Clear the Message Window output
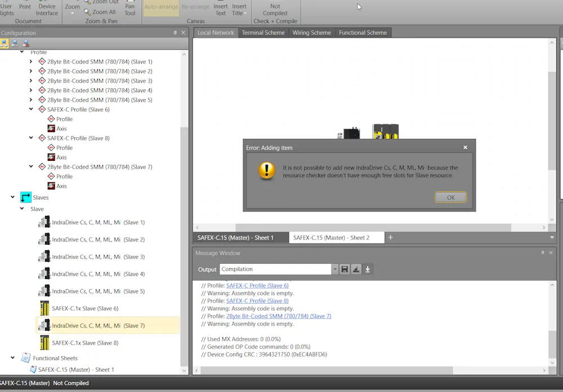 (356, 269)
